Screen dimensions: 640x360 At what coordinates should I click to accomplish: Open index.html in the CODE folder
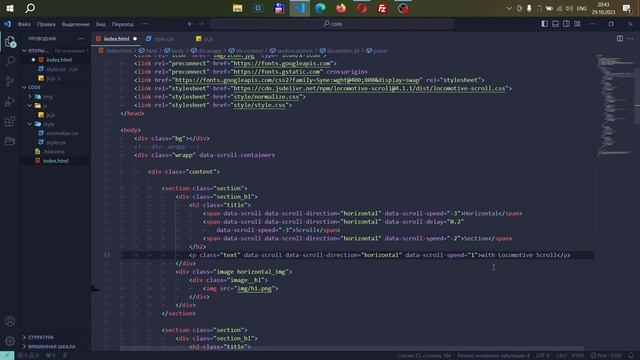point(56,161)
